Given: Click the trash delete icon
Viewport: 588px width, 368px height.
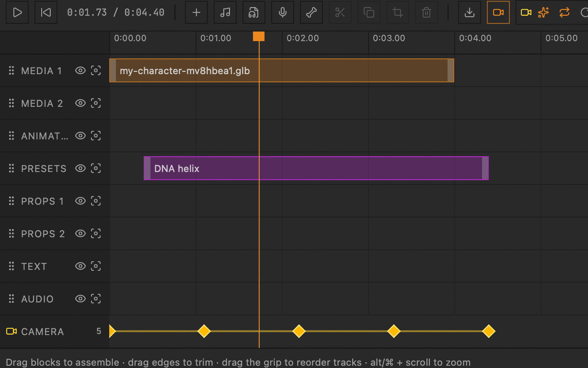Looking at the screenshot, I should (x=426, y=12).
